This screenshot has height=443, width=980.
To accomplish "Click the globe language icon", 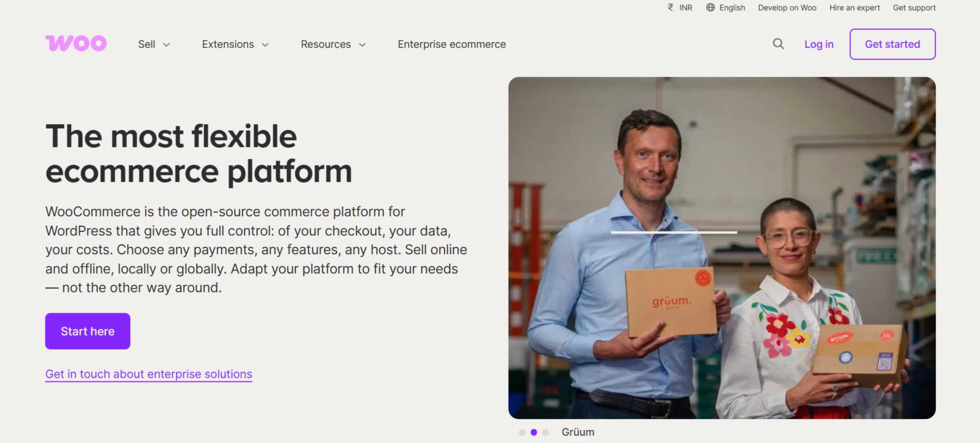I will coord(711,7).
